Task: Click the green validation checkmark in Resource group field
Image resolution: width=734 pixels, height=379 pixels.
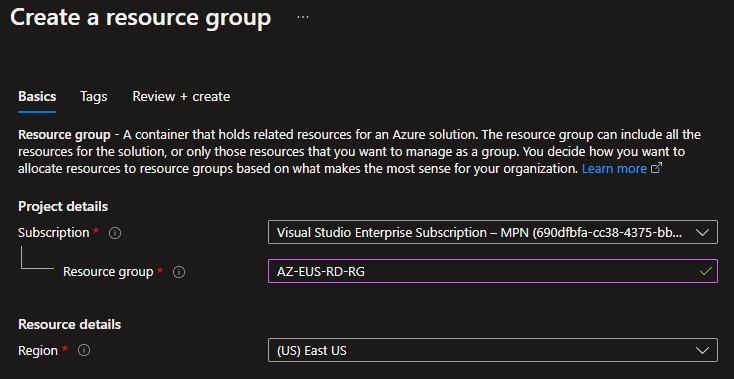Action: [705, 271]
